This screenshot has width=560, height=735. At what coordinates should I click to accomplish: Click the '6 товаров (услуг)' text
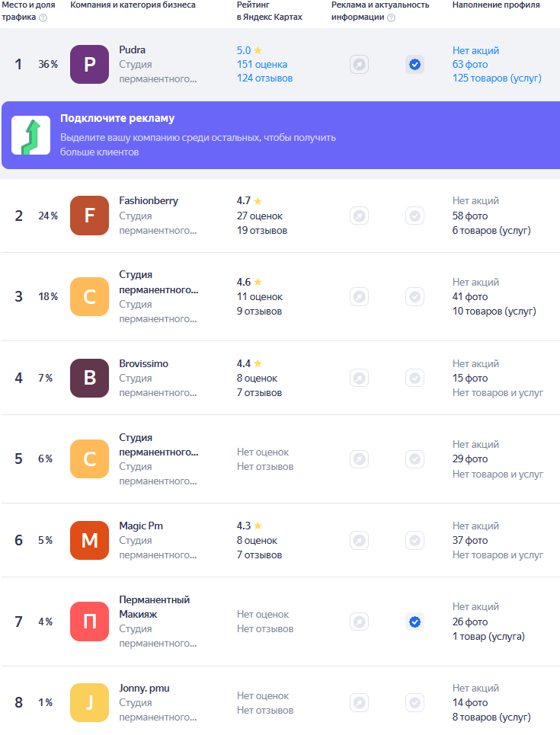coord(491,230)
